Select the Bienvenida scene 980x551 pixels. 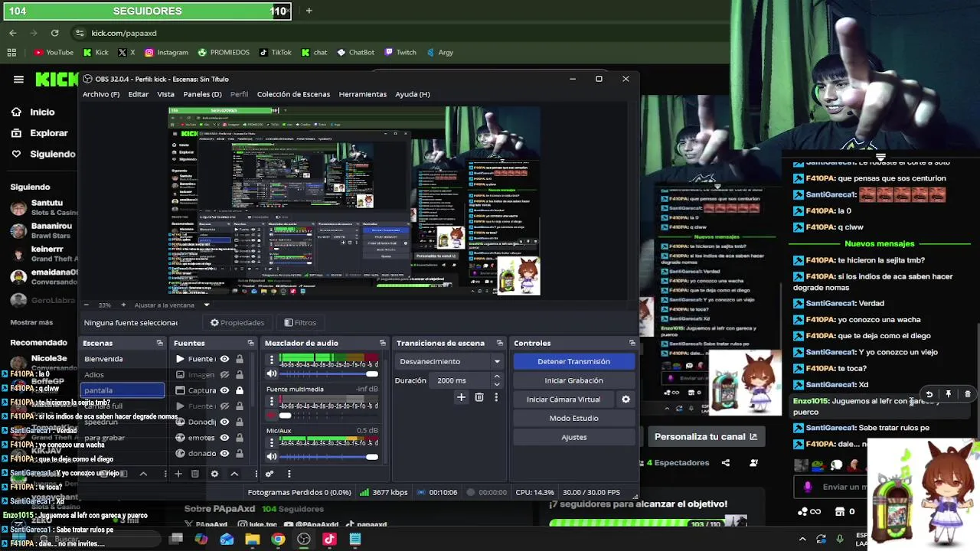click(122, 359)
